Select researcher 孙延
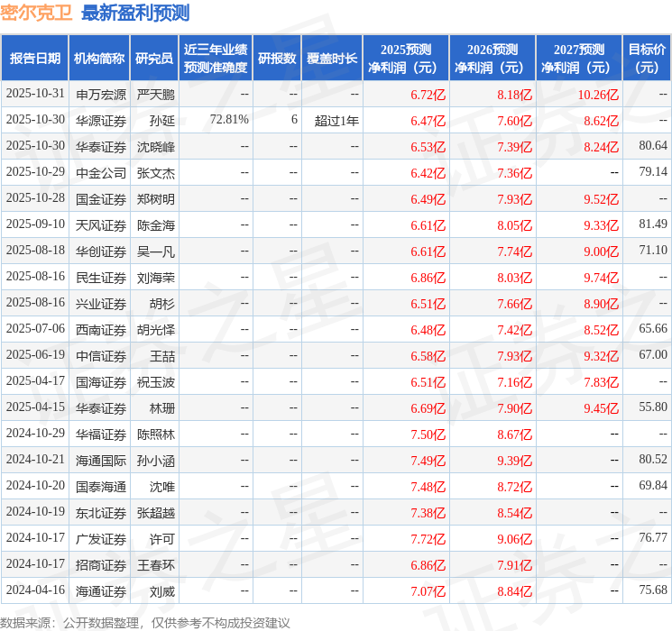Screen dimensions: 672x631 coord(162,121)
